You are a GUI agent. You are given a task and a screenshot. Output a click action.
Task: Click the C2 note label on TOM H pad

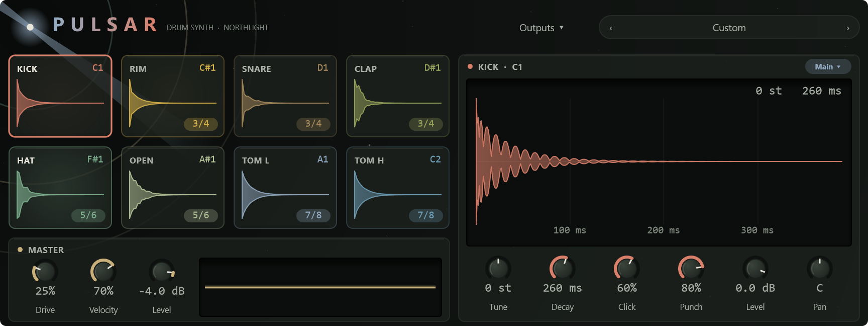click(x=435, y=159)
